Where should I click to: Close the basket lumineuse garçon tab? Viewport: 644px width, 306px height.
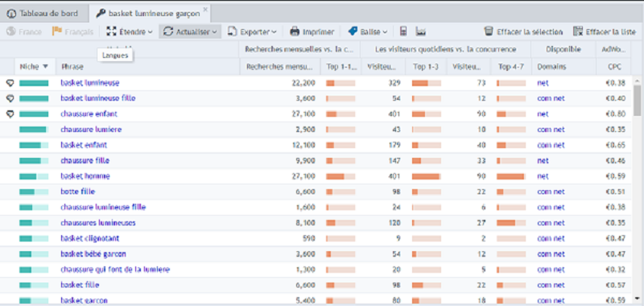click(205, 9)
